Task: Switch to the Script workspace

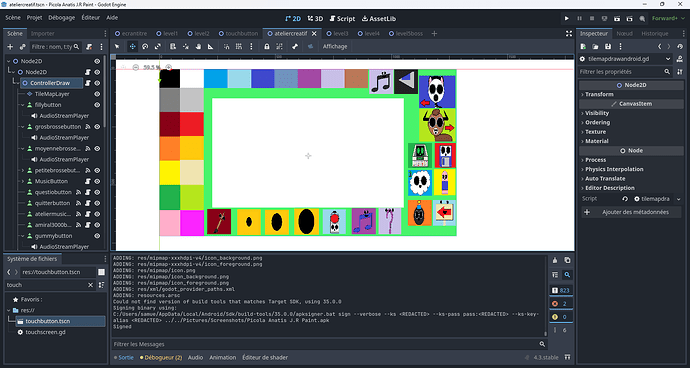Action: click(342, 18)
